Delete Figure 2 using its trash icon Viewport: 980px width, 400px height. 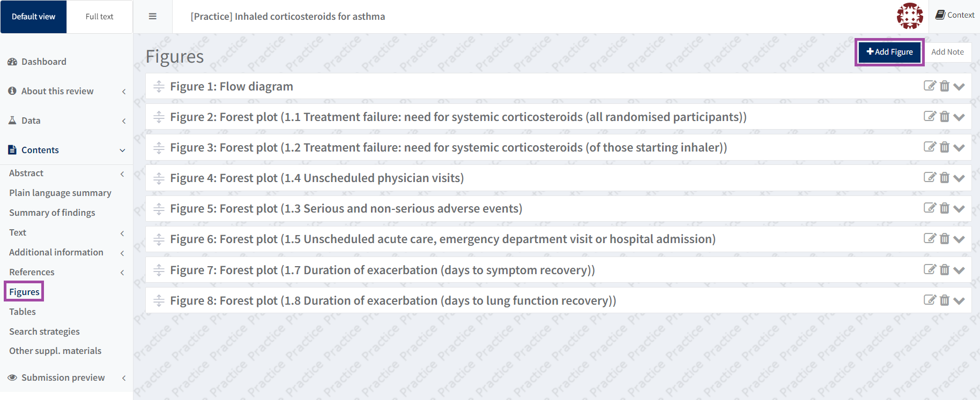coord(945,116)
